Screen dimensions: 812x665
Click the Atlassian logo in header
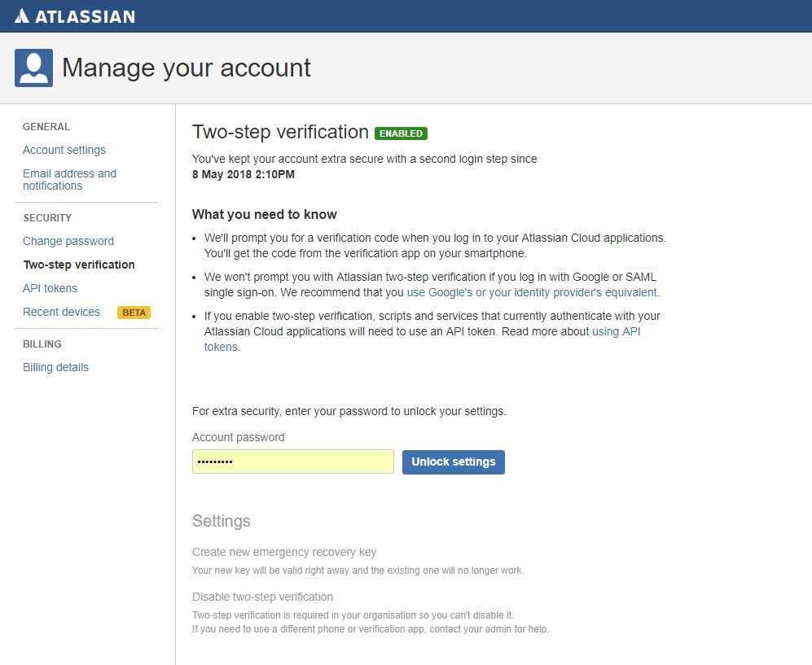coord(75,16)
